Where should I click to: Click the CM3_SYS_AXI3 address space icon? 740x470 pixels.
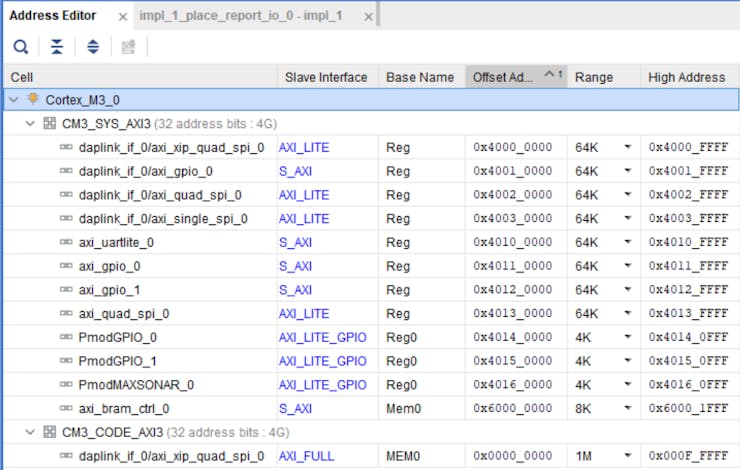[50, 123]
